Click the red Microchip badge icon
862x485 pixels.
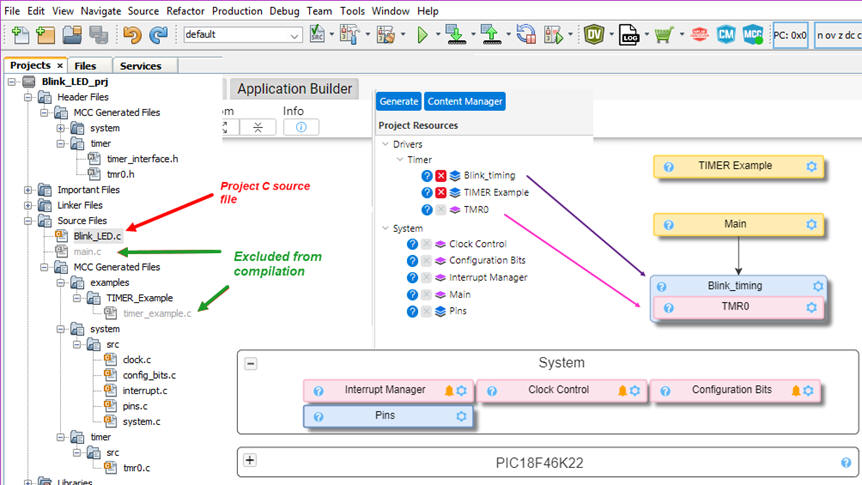pos(699,35)
